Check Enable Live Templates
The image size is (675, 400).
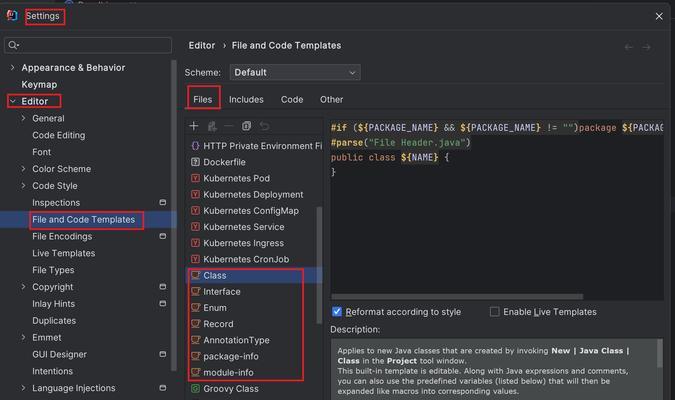click(495, 311)
